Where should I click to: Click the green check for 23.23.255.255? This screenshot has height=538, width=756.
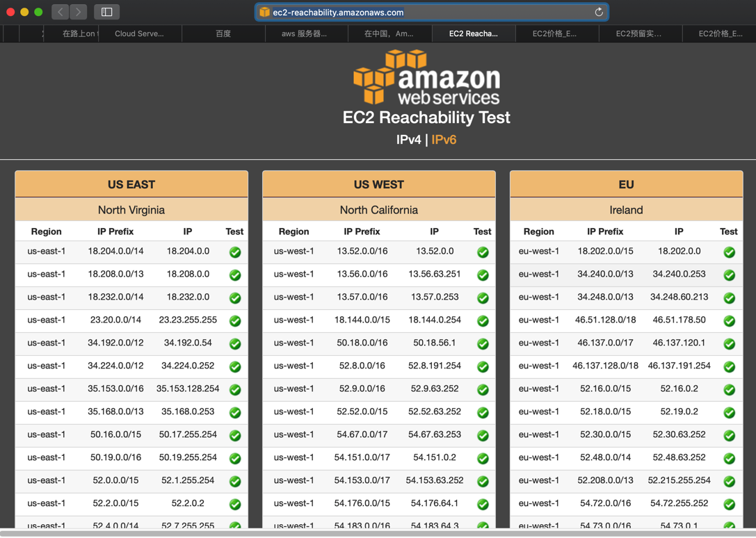(x=235, y=320)
